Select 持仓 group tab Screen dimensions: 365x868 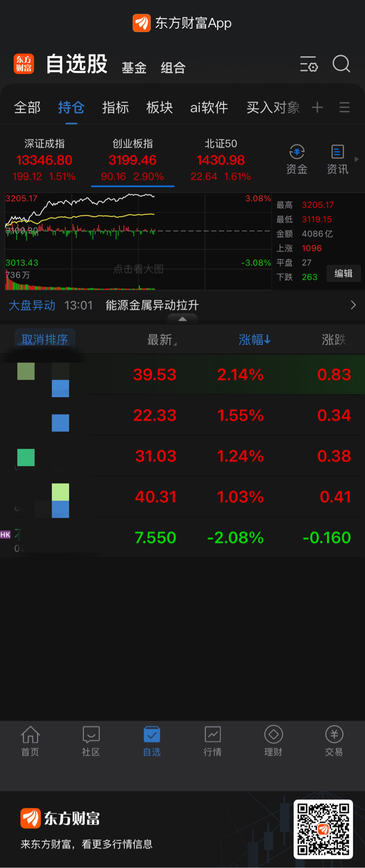click(71, 107)
